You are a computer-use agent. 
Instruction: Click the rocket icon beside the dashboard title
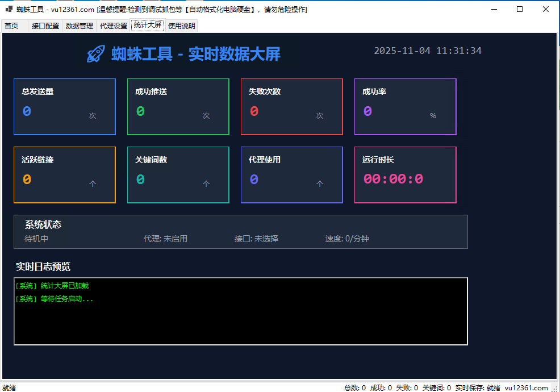pyautogui.click(x=96, y=54)
